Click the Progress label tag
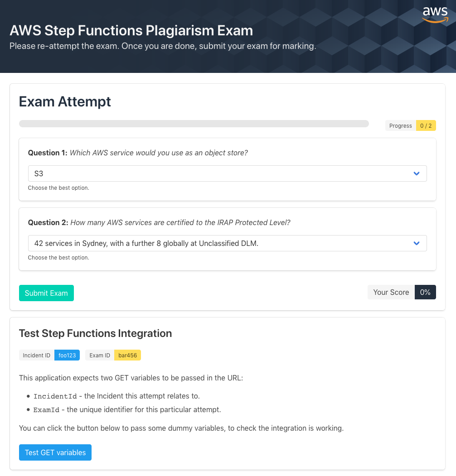456x476 pixels. coord(400,125)
